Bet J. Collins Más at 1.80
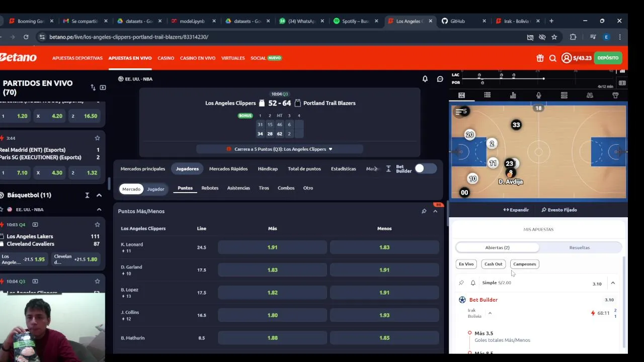 point(272,315)
